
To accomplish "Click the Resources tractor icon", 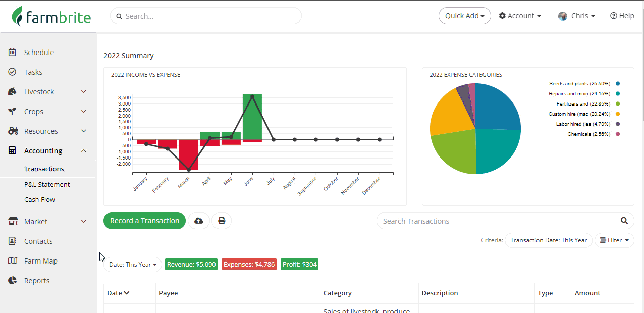I will click(13, 131).
